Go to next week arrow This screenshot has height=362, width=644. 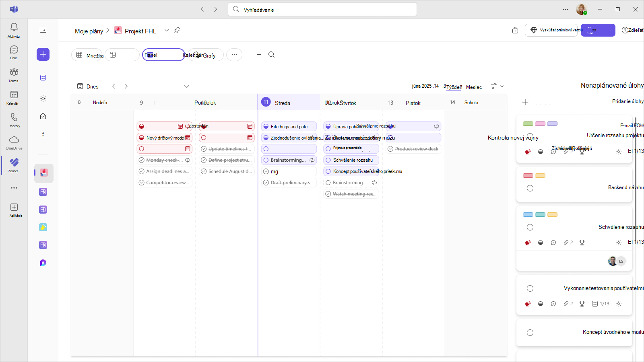(x=126, y=86)
